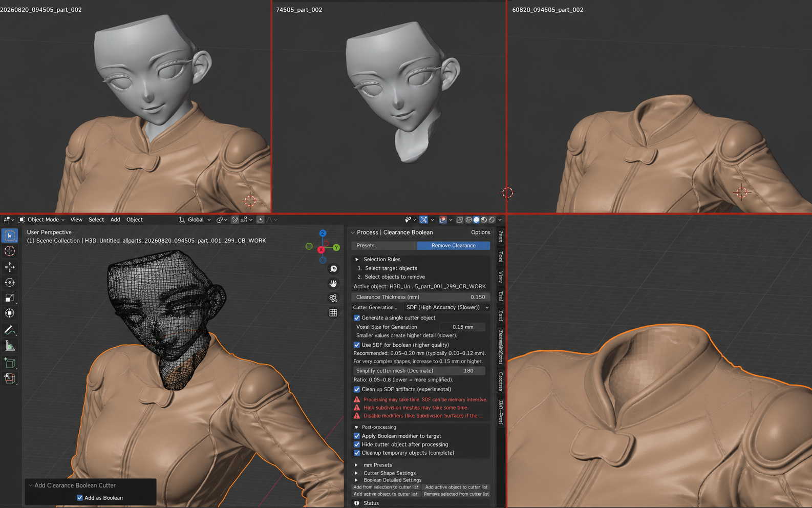812x508 pixels.
Task: Expand Boolean Detailed Settings
Action: (357, 480)
